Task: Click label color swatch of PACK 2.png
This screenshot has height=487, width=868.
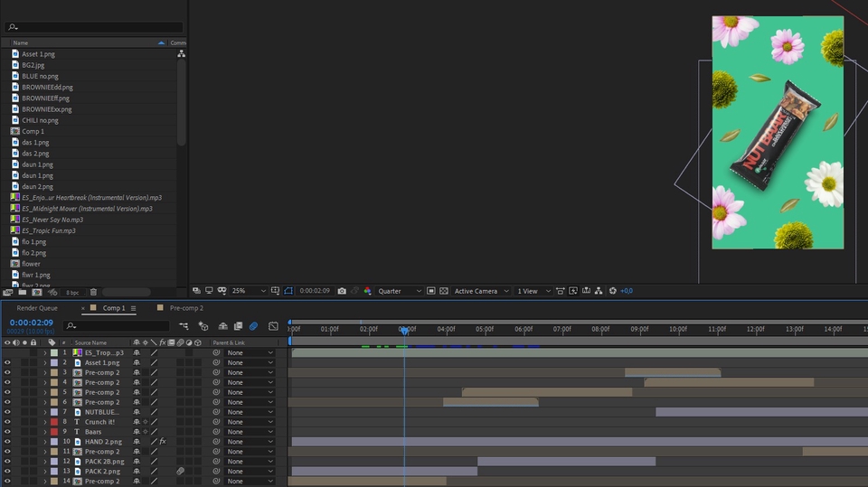Action: (54, 471)
